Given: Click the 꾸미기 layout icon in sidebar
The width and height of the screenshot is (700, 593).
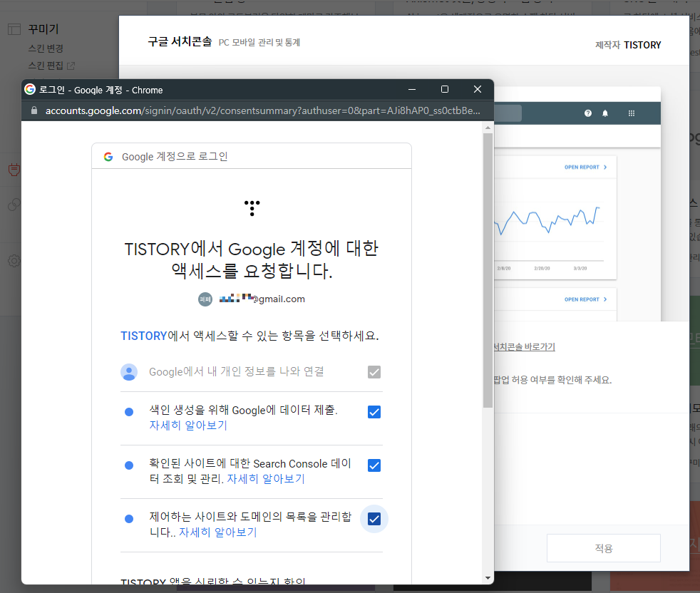Looking at the screenshot, I should point(14,29).
